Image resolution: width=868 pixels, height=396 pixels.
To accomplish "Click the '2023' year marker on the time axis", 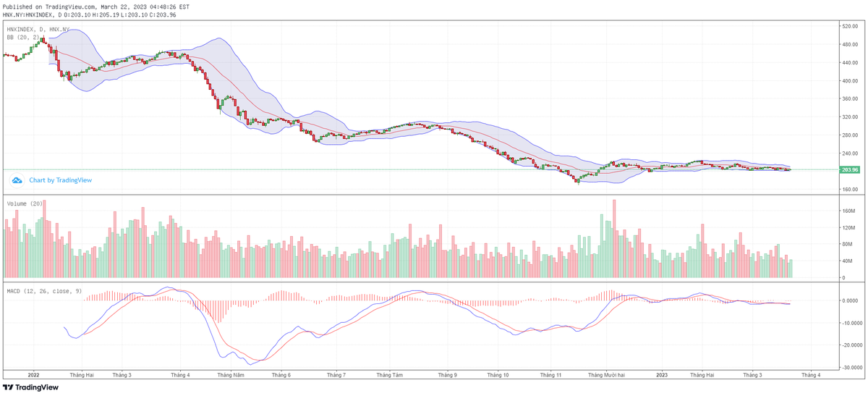I will pos(661,375).
